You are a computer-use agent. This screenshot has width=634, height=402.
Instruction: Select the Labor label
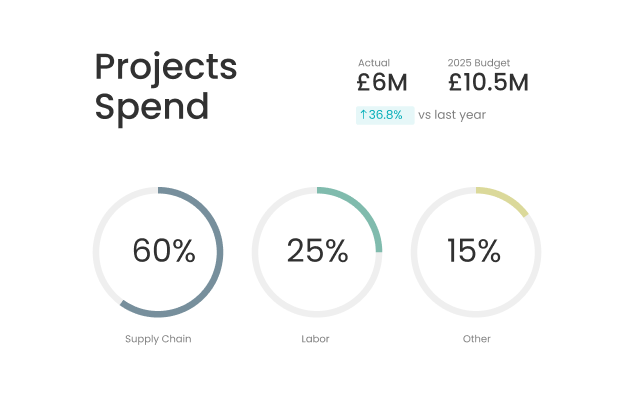click(315, 339)
